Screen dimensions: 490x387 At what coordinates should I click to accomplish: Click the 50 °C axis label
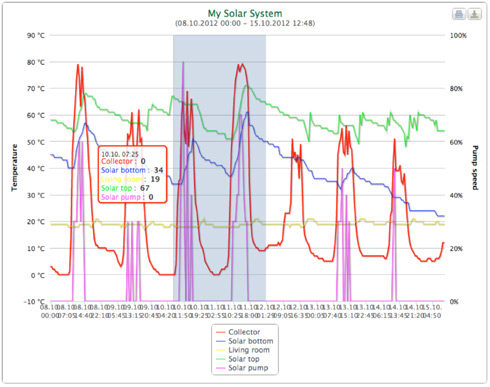(36, 142)
